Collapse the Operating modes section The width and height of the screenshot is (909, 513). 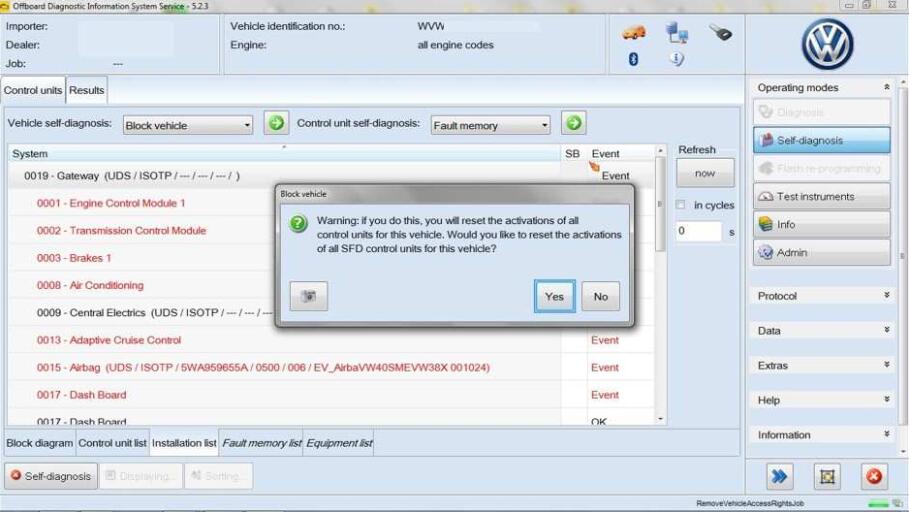click(x=886, y=88)
